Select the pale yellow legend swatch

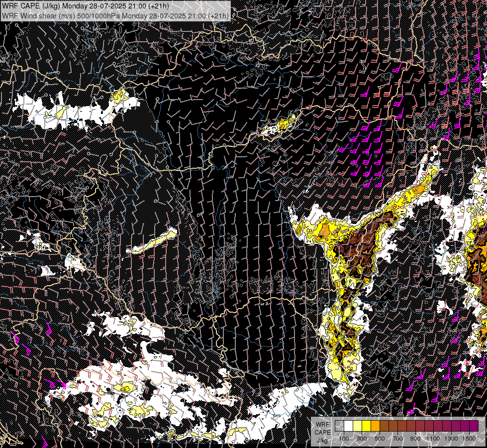[x=358, y=426]
